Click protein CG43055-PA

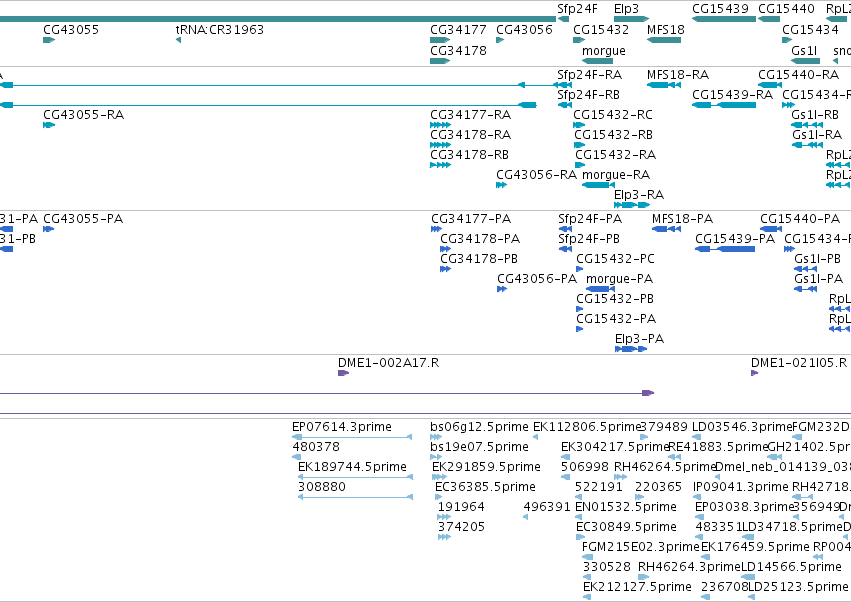pos(83,219)
